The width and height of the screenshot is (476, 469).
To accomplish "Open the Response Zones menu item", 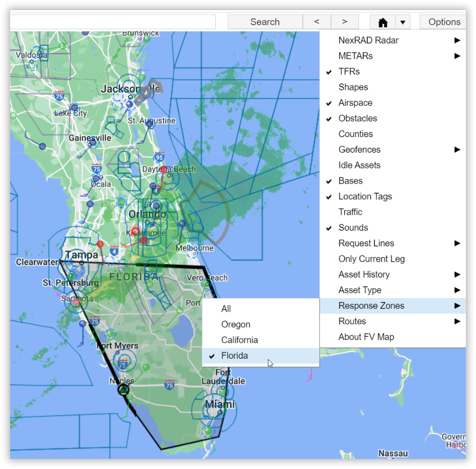I will 393,306.
